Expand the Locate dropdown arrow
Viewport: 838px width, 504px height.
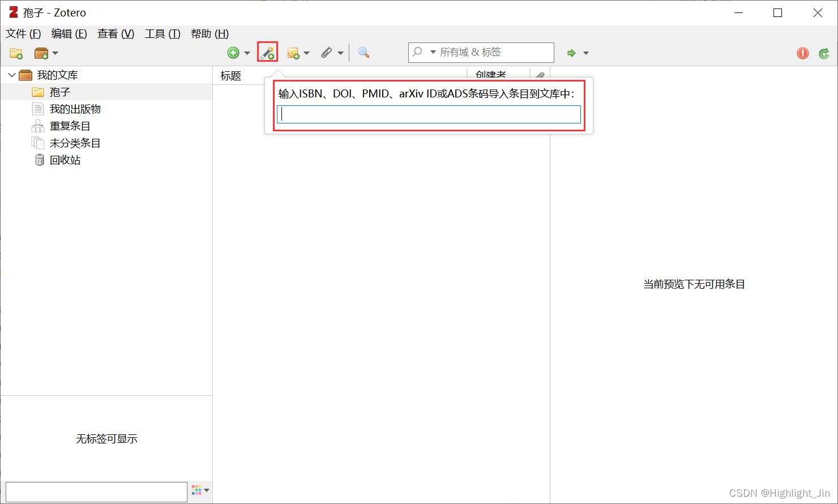click(x=586, y=53)
